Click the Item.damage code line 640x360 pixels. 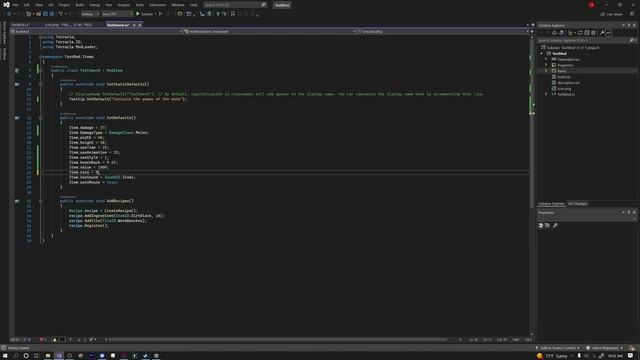tap(88, 127)
